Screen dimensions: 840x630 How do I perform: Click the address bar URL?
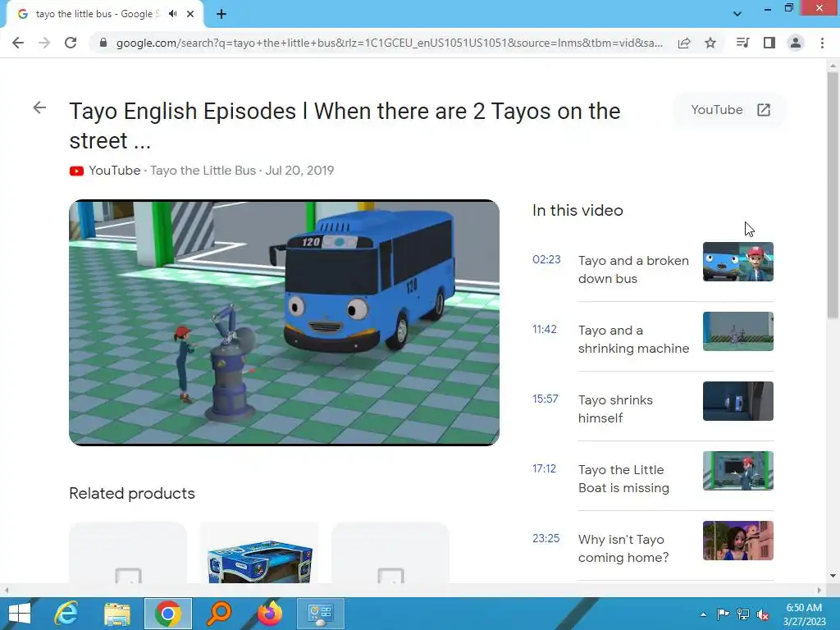point(390,43)
